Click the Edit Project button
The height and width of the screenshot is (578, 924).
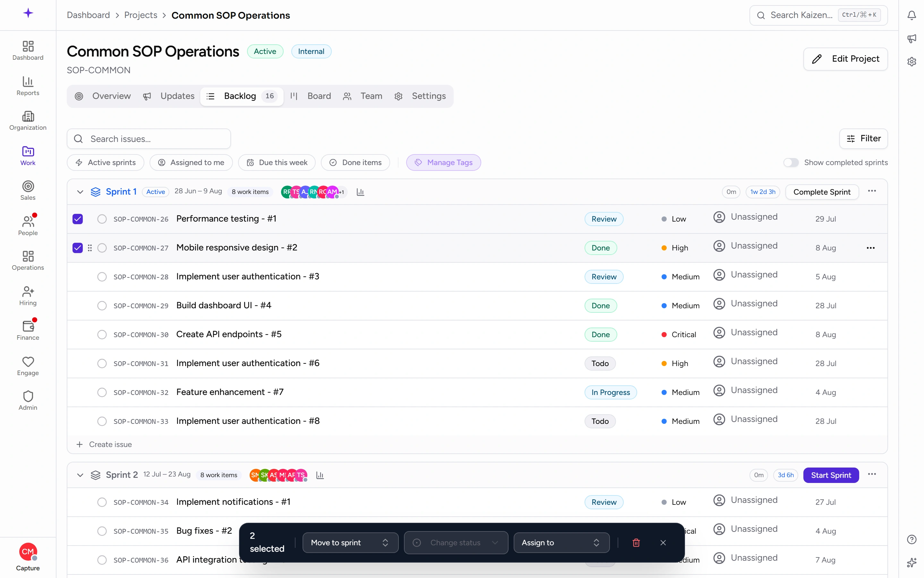845,59
